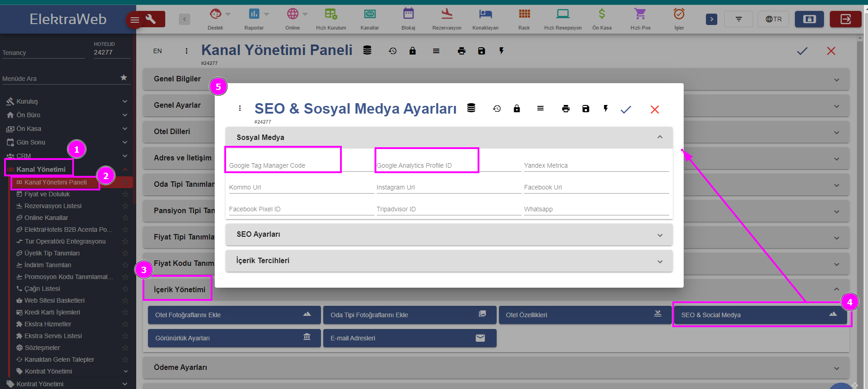
Task: Expand the Gün Sonu sidebar menu
Action: (66, 142)
